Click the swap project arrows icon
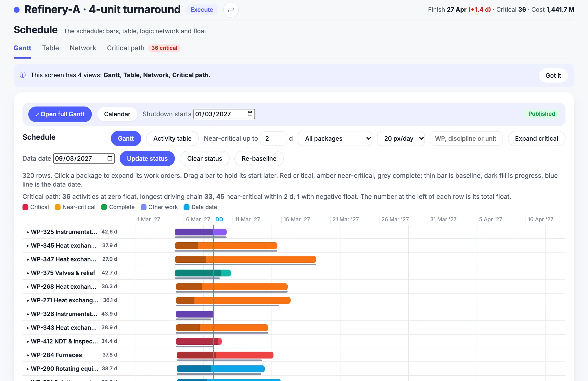This screenshot has width=588, height=381. [x=231, y=10]
